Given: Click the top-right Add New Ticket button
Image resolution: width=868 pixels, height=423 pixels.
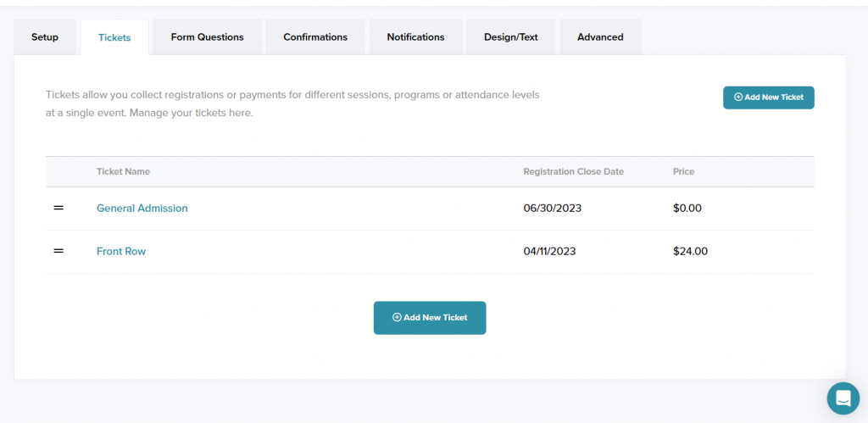Looking at the screenshot, I should [x=768, y=97].
